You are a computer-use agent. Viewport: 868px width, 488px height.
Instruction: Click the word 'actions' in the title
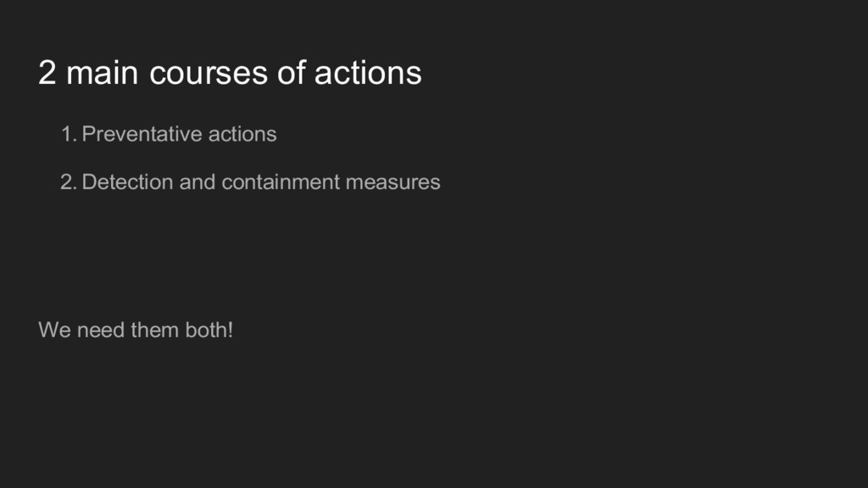coord(368,73)
